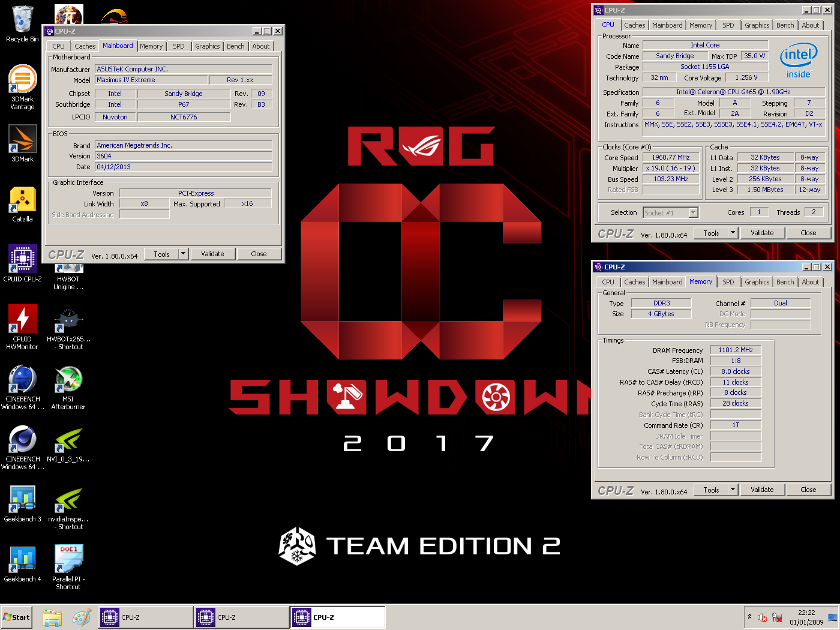Viewport: 840px width, 630px height.
Task: Open Memory tab in Mainboard CPU-Z window
Action: click(151, 46)
